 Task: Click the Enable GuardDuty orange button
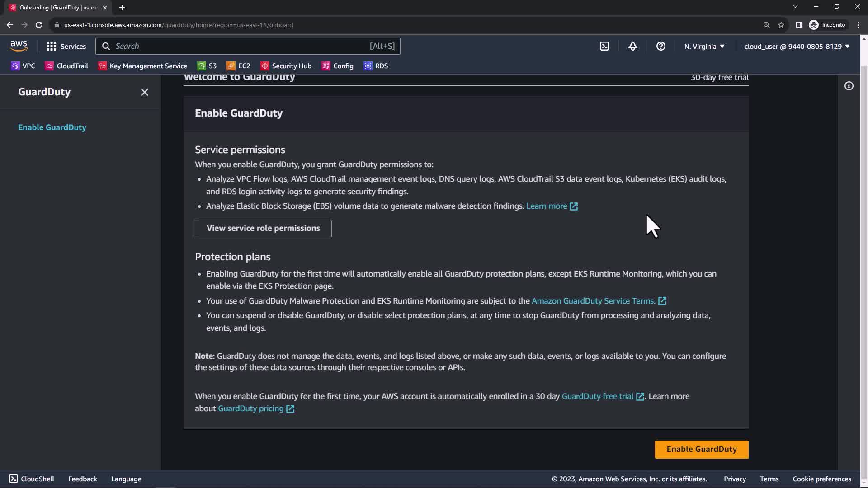[701, 449]
